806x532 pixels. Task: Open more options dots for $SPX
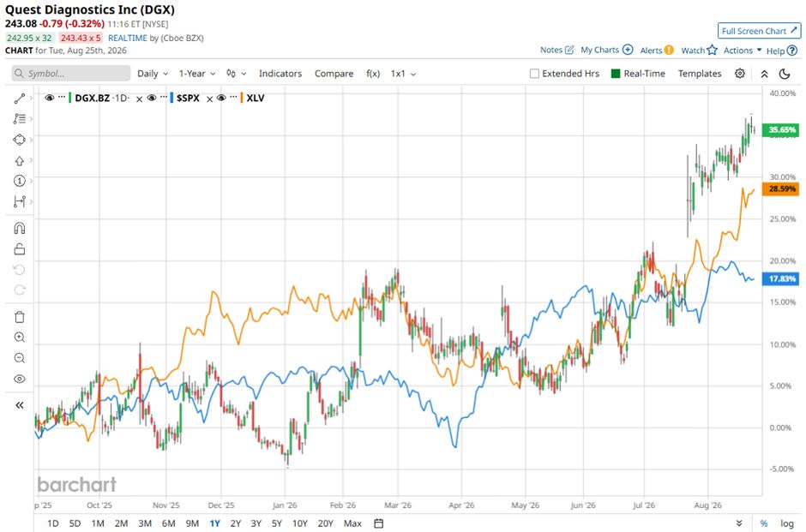click(164, 97)
